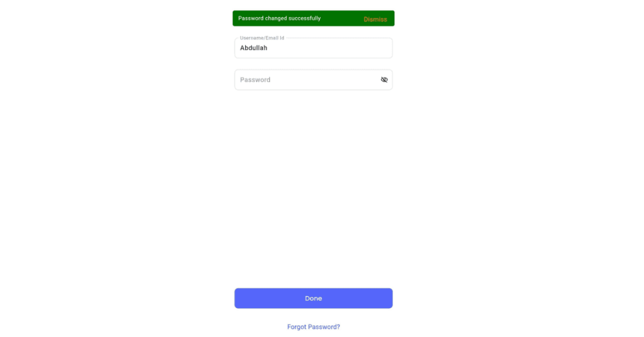
Task: Submit login using the blue Done button
Action: 313,298
